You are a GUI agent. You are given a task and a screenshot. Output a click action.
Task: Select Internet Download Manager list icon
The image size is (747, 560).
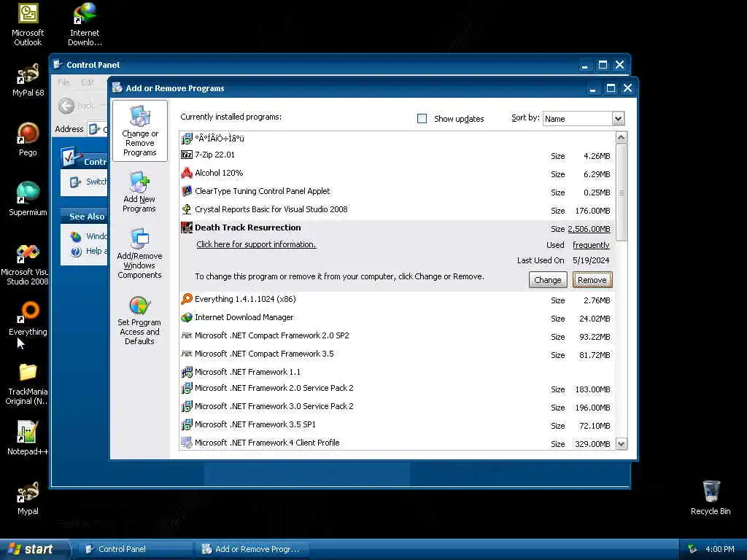click(x=187, y=317)
